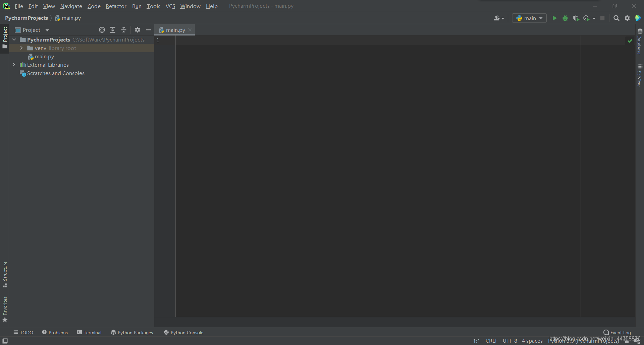Start debugging using the bug icon
Image resolution: width=644 pixels, height=345 pixels.
pos(565,18)
